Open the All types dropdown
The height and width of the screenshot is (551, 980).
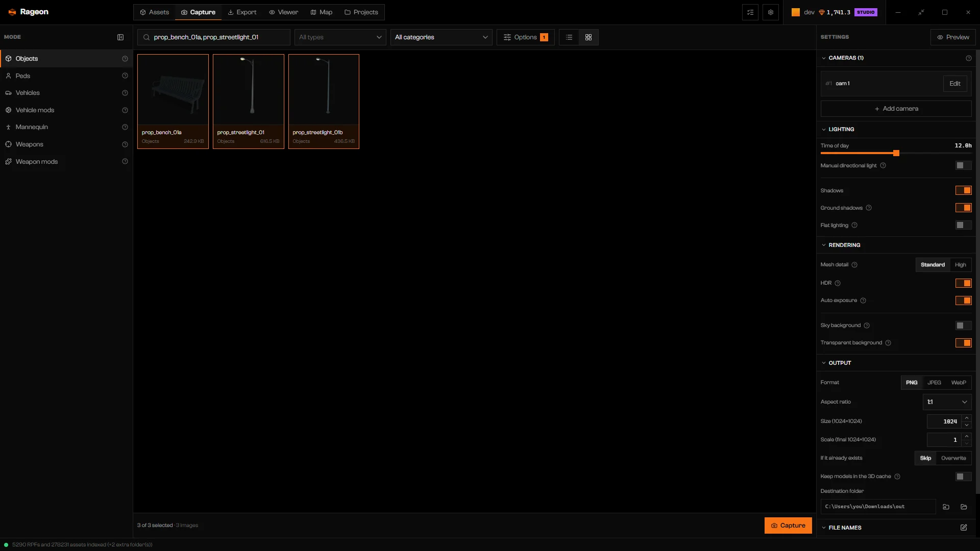[x=340, y=37]
